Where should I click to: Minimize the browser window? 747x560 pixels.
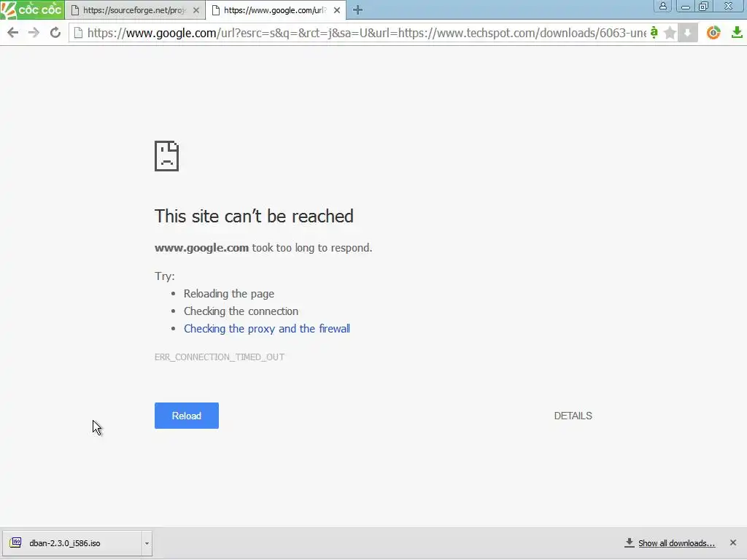686,6
